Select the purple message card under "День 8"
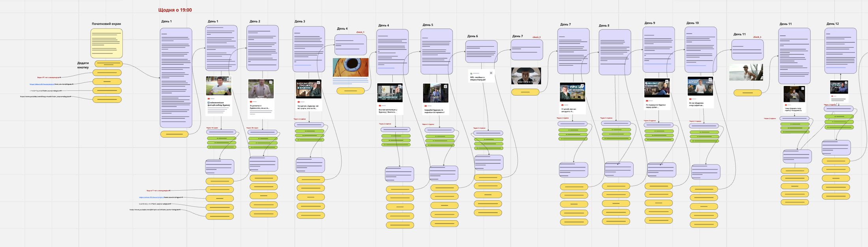 (x=615, y=52)
